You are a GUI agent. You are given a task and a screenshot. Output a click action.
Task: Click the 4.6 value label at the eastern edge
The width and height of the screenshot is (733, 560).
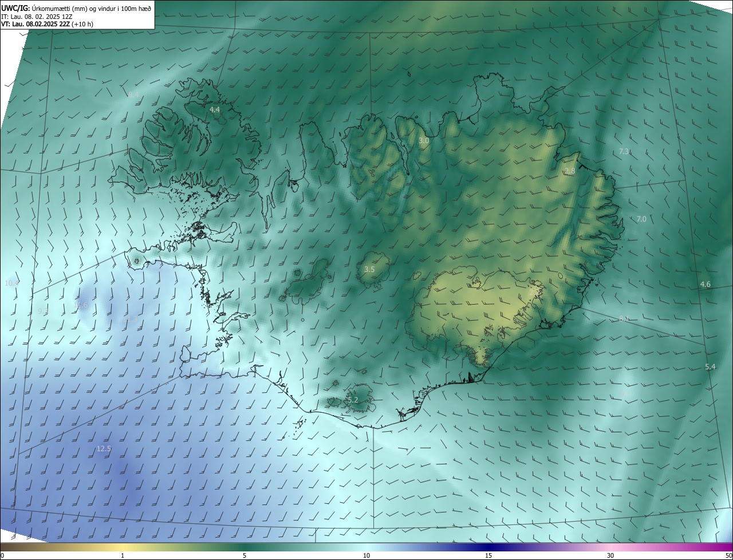tap(706, 284)
